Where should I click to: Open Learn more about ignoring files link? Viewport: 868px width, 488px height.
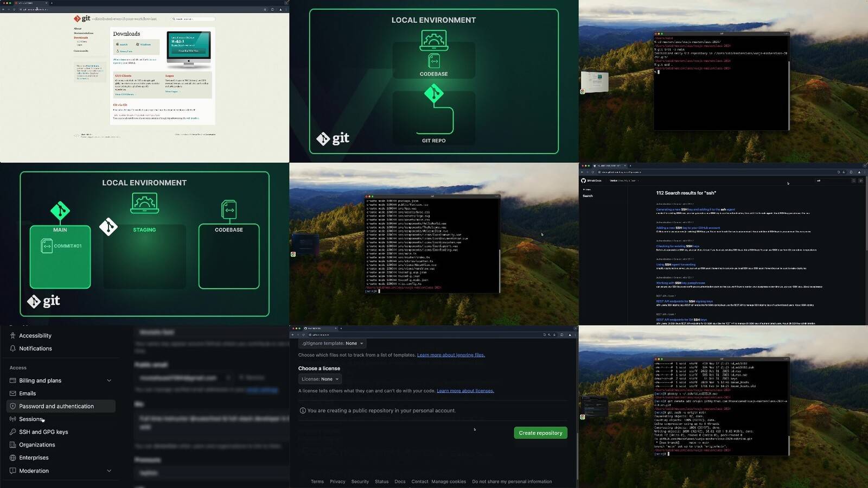[451, 355]
